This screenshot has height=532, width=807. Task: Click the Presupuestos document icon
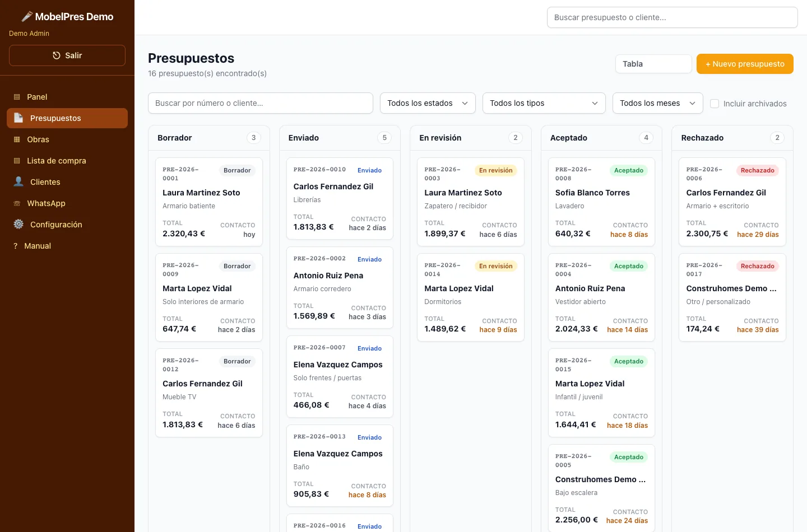pyautogui.click(x=18, y=118)
